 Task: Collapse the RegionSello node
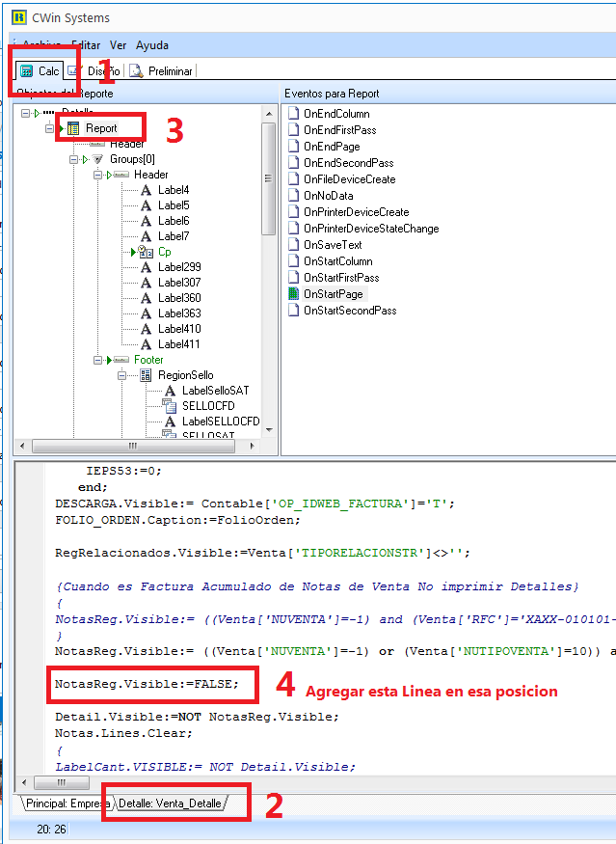pos(122,376)
